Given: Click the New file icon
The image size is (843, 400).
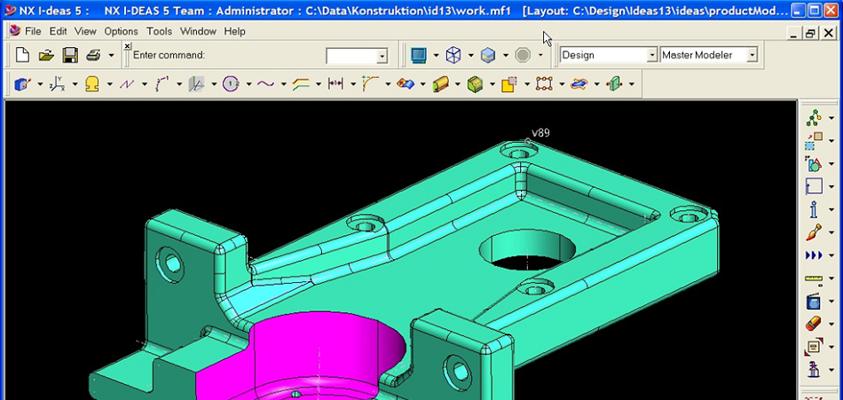Looking at the screenshot, I should pyautogui.click(x=22, y=55).
